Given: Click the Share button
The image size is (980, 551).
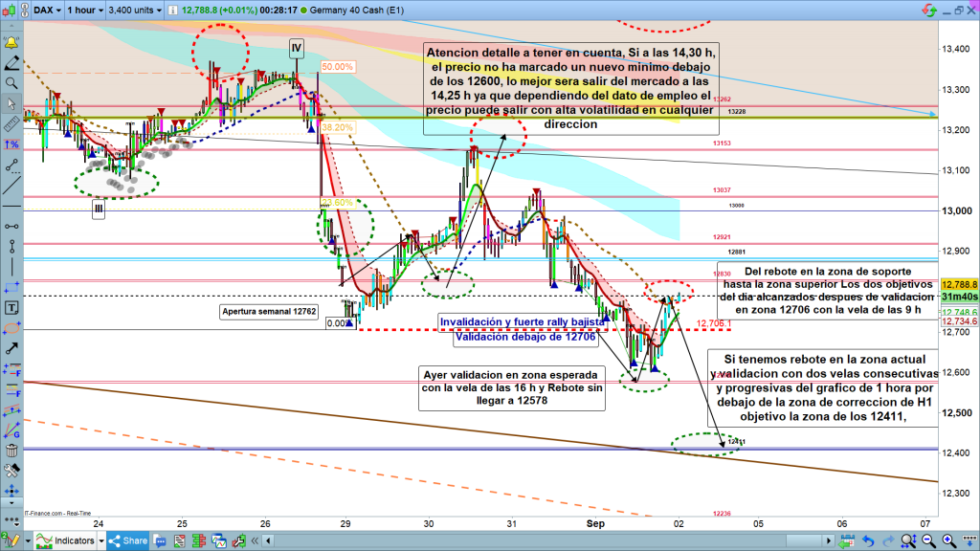Looking at the screenshot, I should (x=127, y=540).
